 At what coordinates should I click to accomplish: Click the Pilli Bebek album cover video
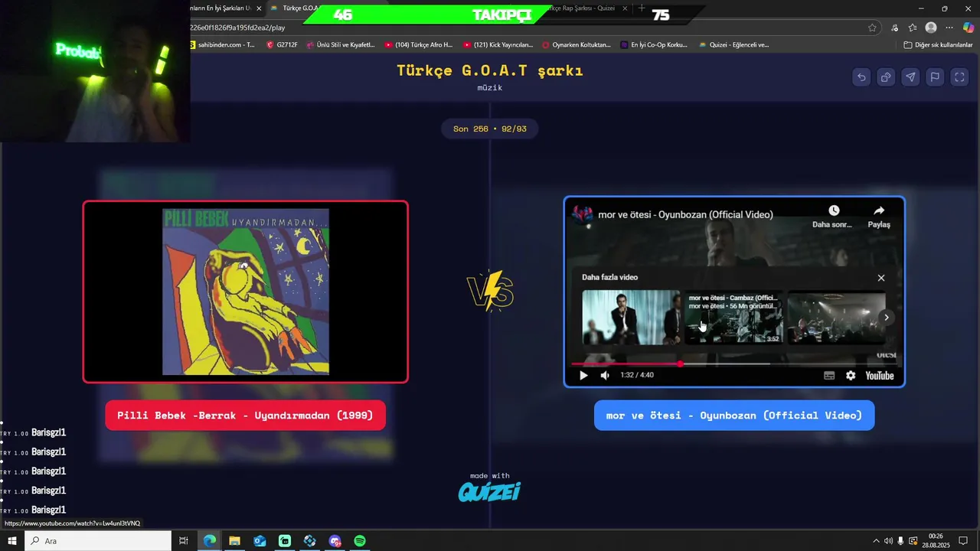[245, 292]
